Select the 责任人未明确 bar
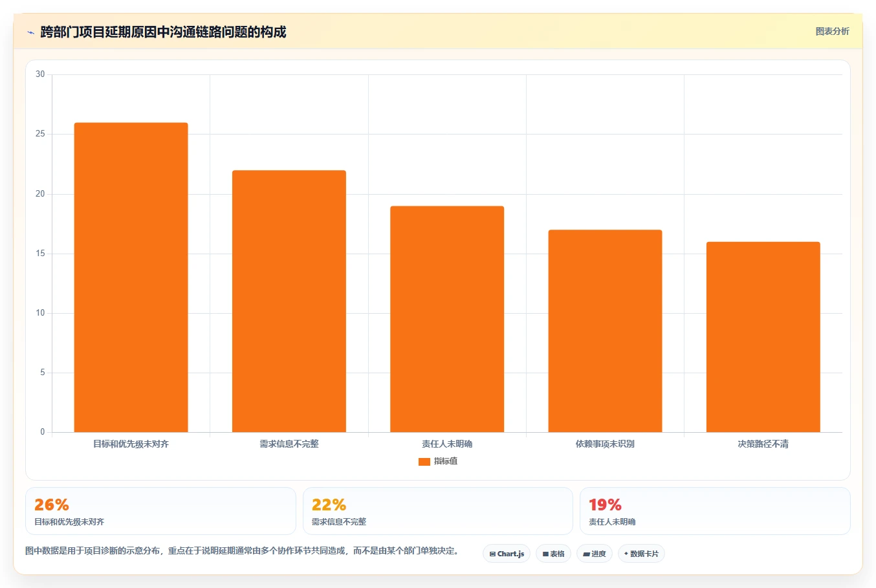This screenshot has width=876, height=588. pos(447,319)
